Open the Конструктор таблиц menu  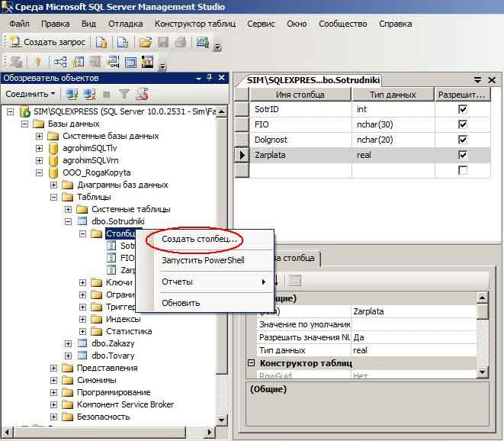tap(195, 24)
